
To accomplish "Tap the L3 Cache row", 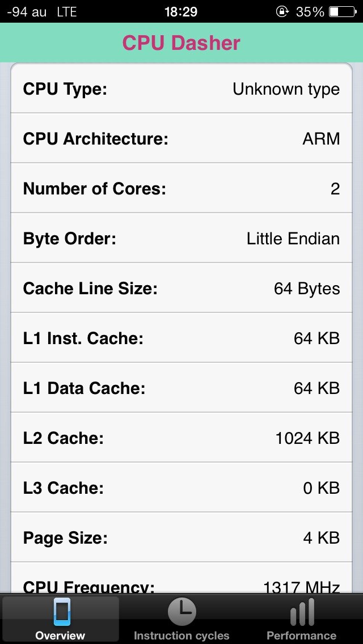I will click(181, 488).
